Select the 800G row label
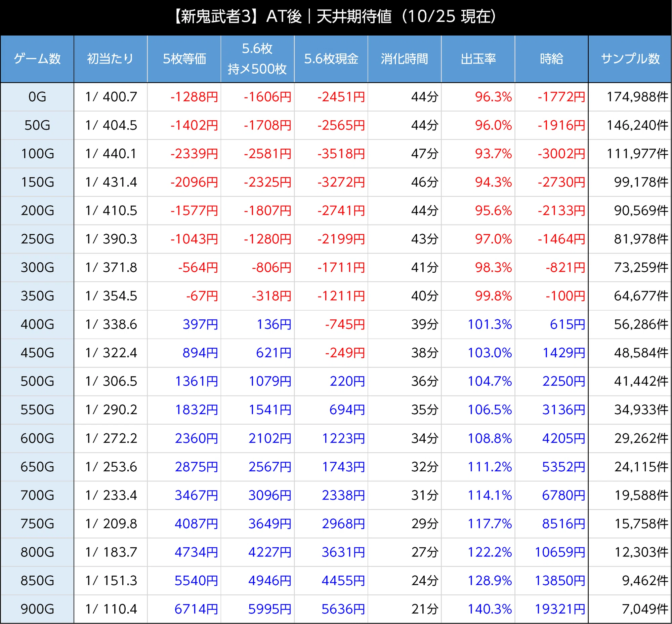This screenshot has height=624, width=672. (x=37, y=552)
